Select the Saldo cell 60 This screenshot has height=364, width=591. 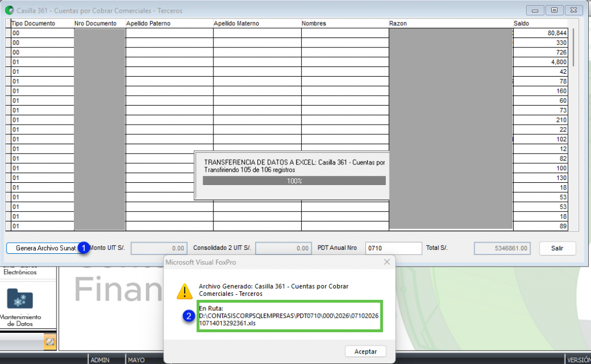[540, 100]
